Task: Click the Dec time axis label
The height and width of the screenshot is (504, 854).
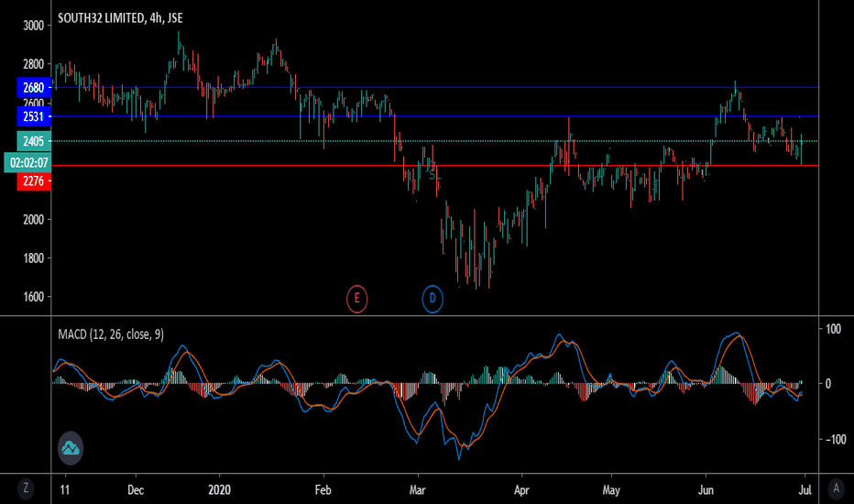Action: (136, 490)
